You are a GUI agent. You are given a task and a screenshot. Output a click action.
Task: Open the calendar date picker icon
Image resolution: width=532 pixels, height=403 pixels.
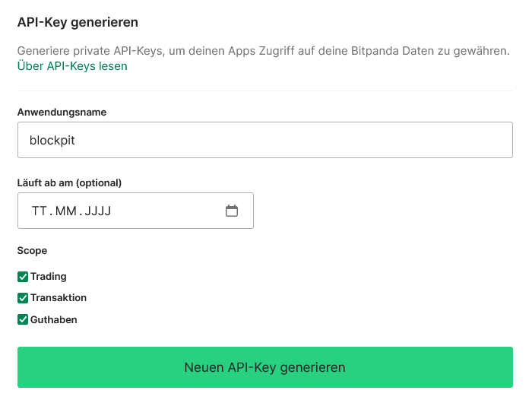(232, 211)
